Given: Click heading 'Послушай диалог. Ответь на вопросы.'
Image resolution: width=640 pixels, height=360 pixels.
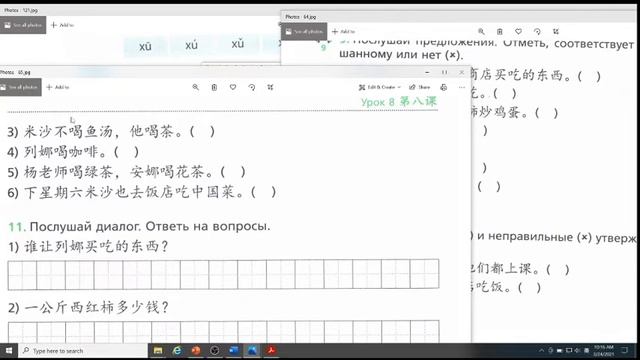Looking at the screenshot, I should click(150, 226).
